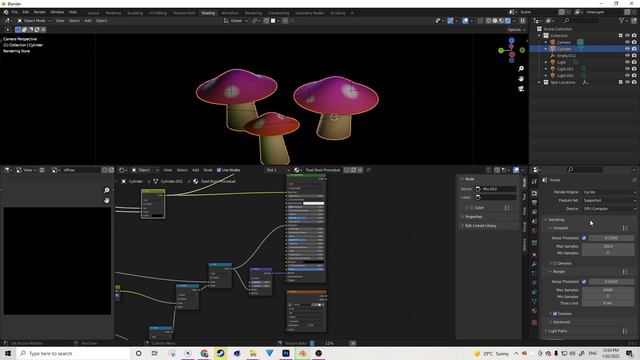Adjust Viewport Max Samples field

click(608, 246)
